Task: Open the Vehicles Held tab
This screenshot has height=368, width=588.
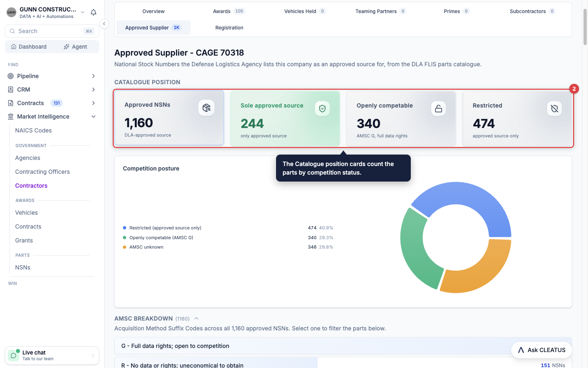Action: 305,11
